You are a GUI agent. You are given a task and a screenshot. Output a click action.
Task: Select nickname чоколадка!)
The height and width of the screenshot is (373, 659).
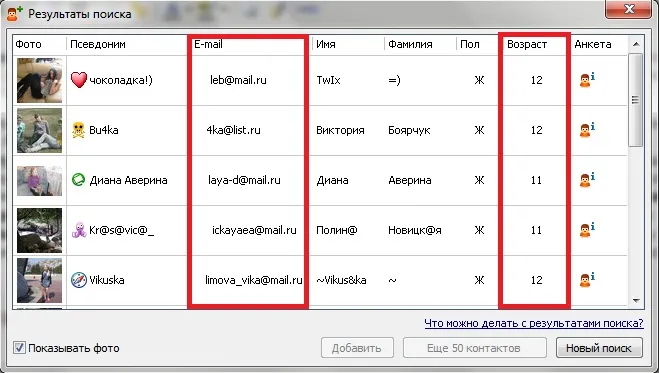point(121,80)
